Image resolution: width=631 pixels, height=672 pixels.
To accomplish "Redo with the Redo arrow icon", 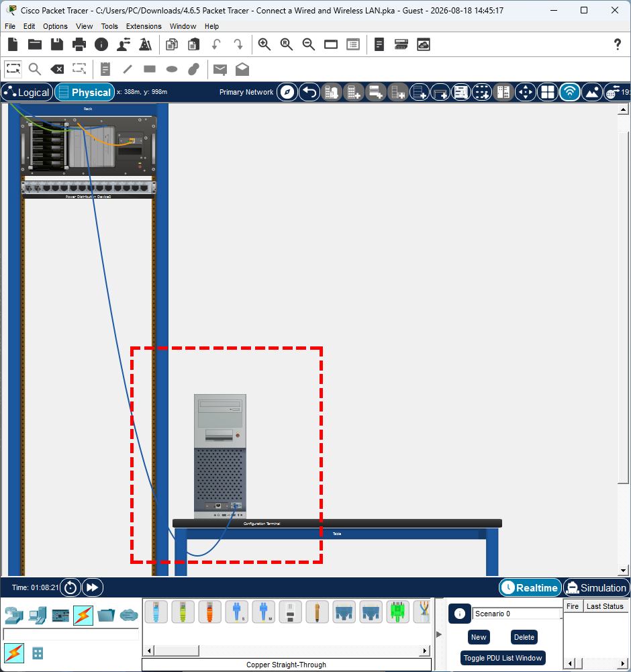I will coord(238,44).
